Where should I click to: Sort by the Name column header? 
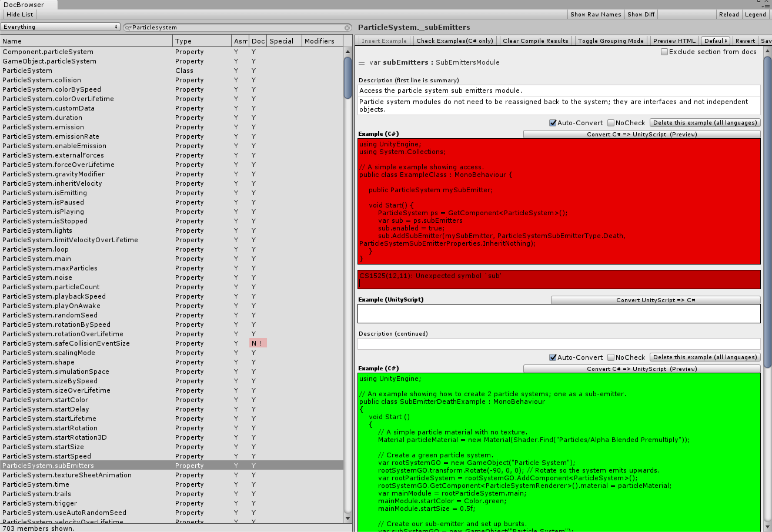(86, 41)
